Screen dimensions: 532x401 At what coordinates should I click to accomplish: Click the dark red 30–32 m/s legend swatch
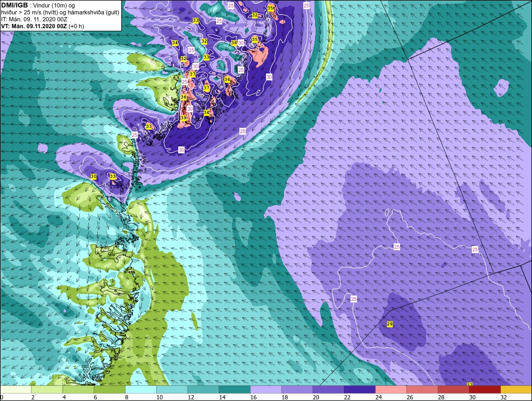[485, 389]
